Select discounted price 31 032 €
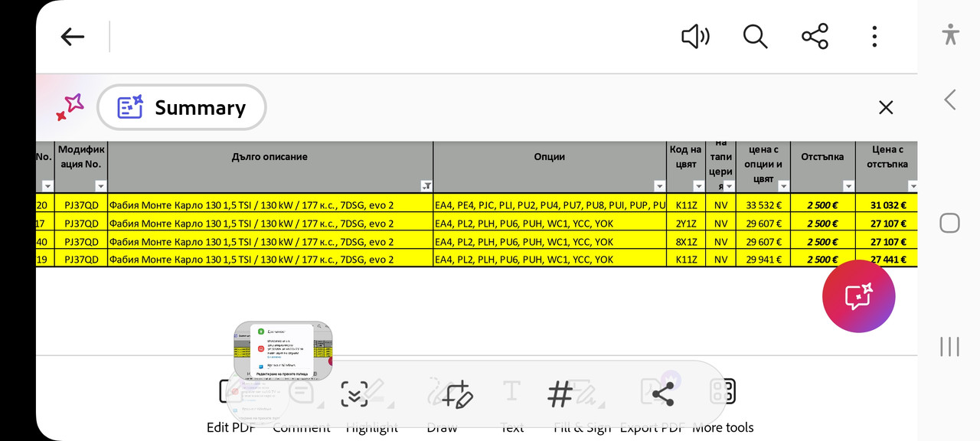Viewport: 980px width, 441px height. click(887, 205)
